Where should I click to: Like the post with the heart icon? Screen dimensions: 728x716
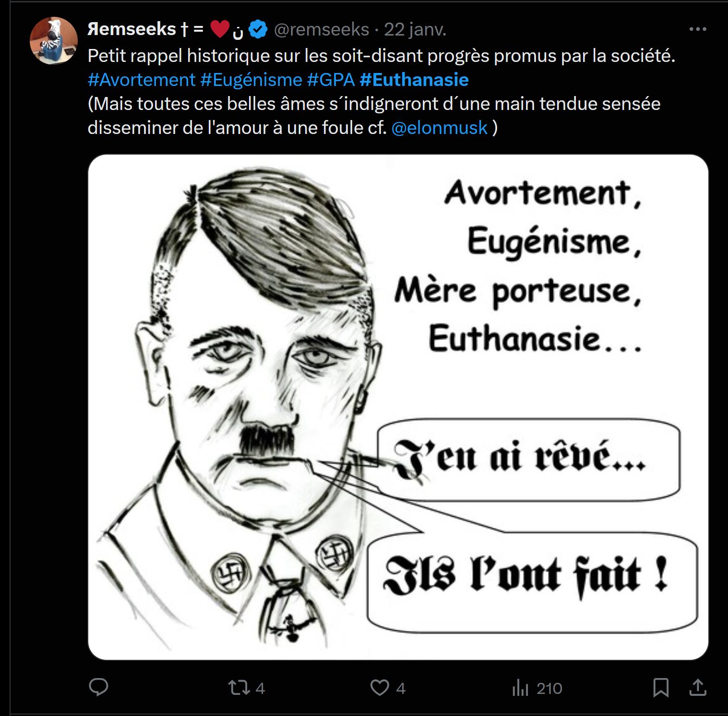(x=380, y=688)
